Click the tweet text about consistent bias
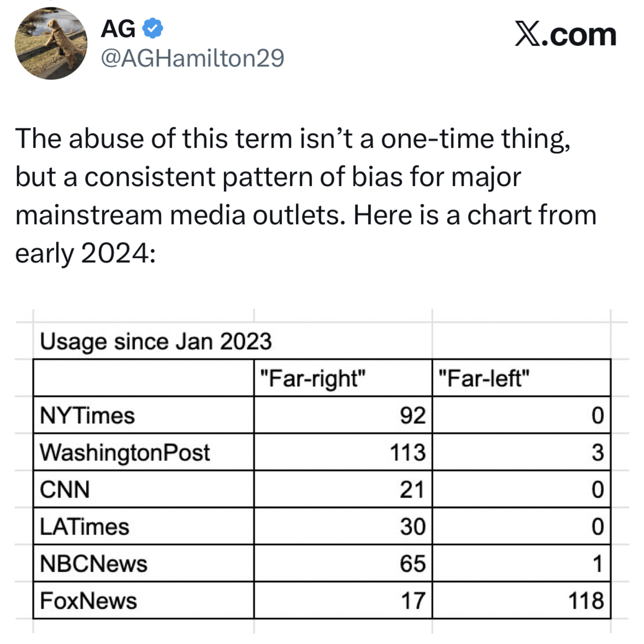Screen dimensions: 644x644 [306, 196]
